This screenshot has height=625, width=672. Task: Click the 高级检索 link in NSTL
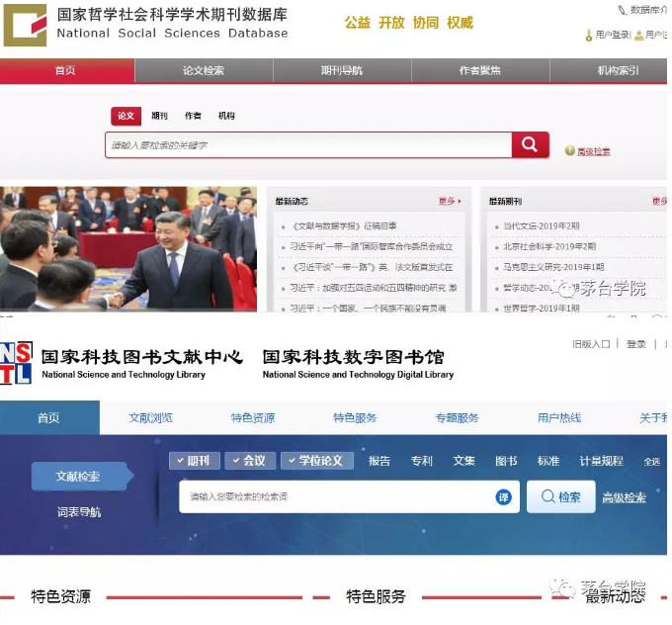tap(624, 497)
